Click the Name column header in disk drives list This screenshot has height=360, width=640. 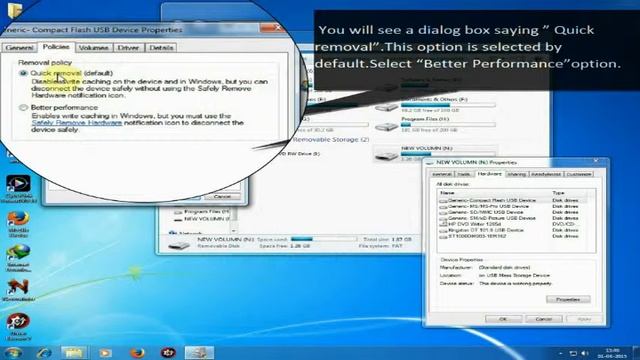coord(493,193)
